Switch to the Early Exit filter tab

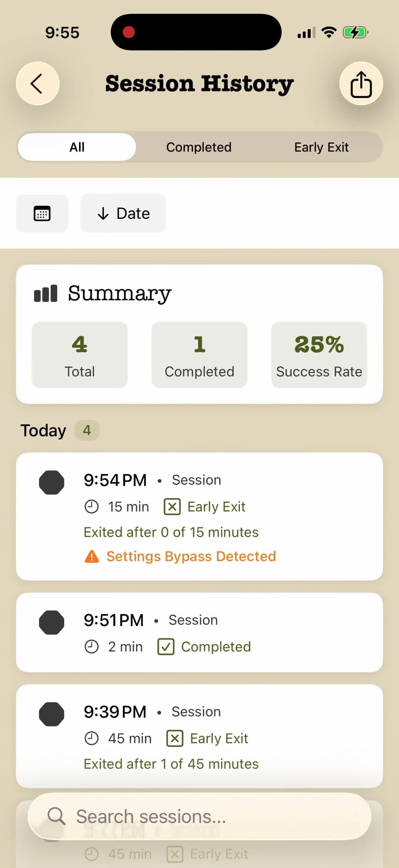[321, 147]
